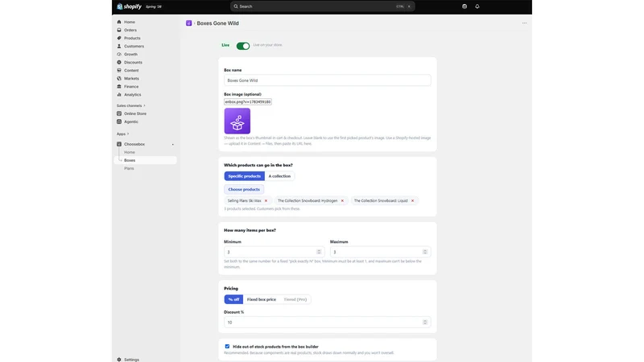Click the Box name input field
Screen dimensions: 644x362
click(328, 80)
